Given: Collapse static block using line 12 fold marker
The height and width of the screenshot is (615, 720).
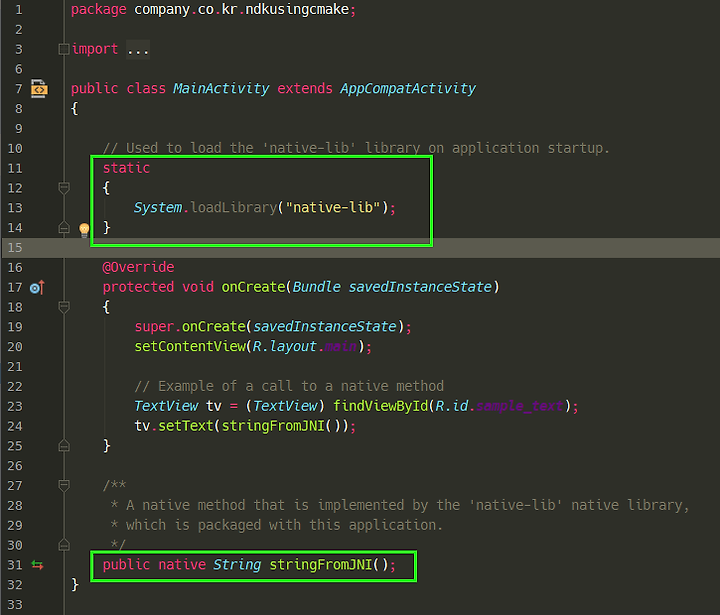Looking at the screenshot, I should [64, 188].
